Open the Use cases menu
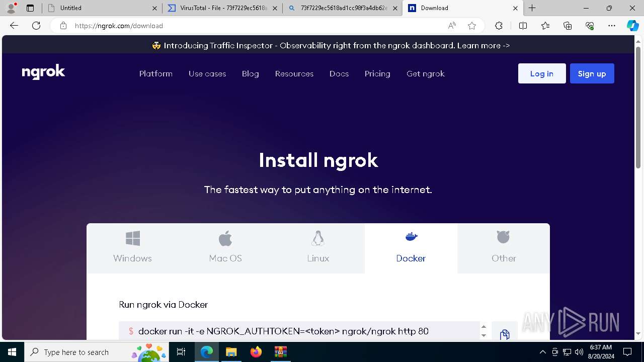Screen dimensions: 644x362 coord(207,73)
